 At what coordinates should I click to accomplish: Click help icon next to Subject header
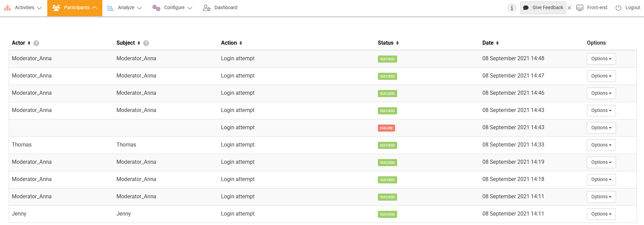(146, 43)
